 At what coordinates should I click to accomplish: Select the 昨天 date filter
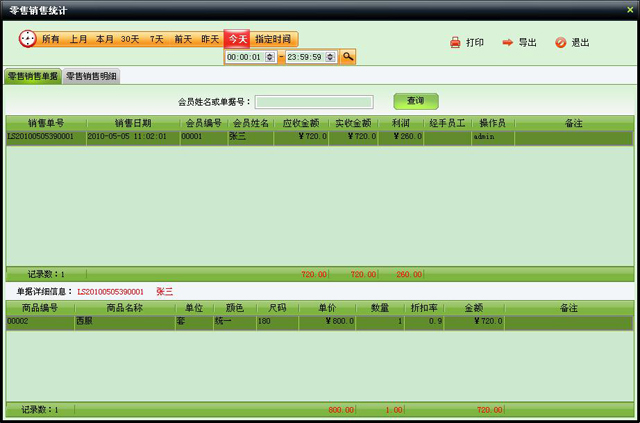[210, 39]
